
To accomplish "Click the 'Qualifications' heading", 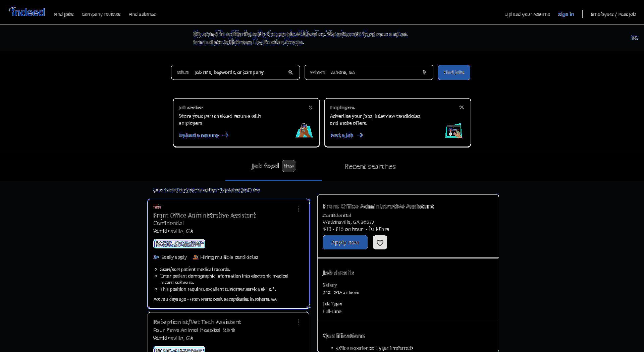I will click(x=344, y=336).
